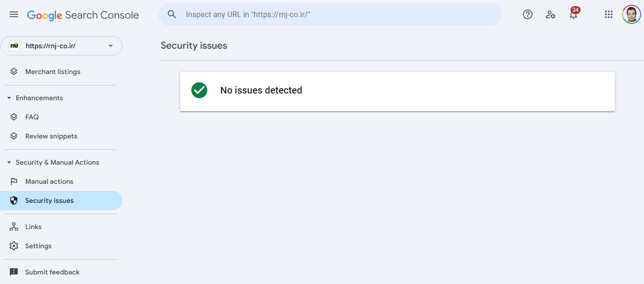
Task: Open the Google account profile picture
Action: tap(631, 14)
